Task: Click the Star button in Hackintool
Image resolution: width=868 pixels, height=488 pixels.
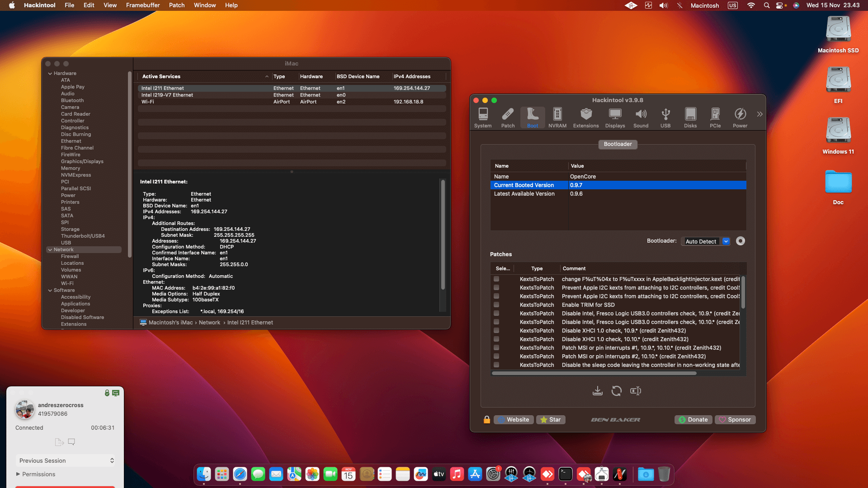Action: [x=551, y=420]
